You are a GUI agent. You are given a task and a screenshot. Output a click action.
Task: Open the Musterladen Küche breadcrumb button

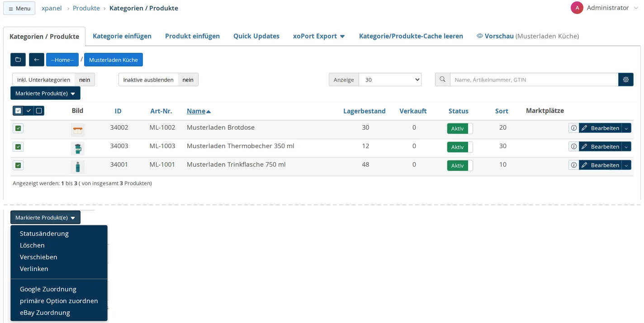(114, 60)
